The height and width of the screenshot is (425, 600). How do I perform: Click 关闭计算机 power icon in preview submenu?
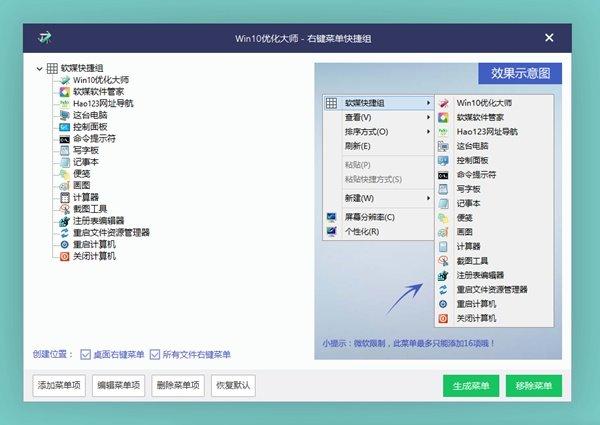pyautogui.click(x=443, y=318)
